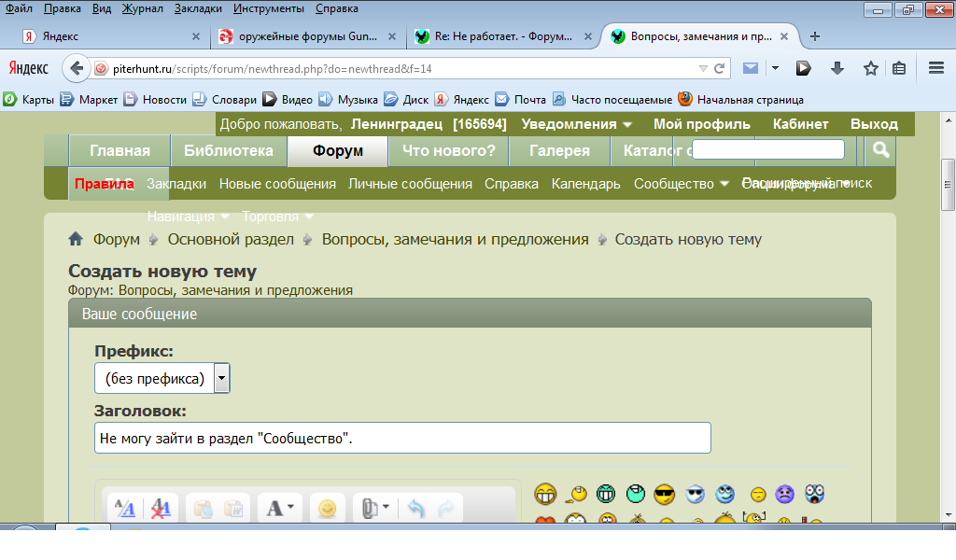The image size is (956, 560).
Task: Open the Личные сообщения link
Action: click(410, 184)
